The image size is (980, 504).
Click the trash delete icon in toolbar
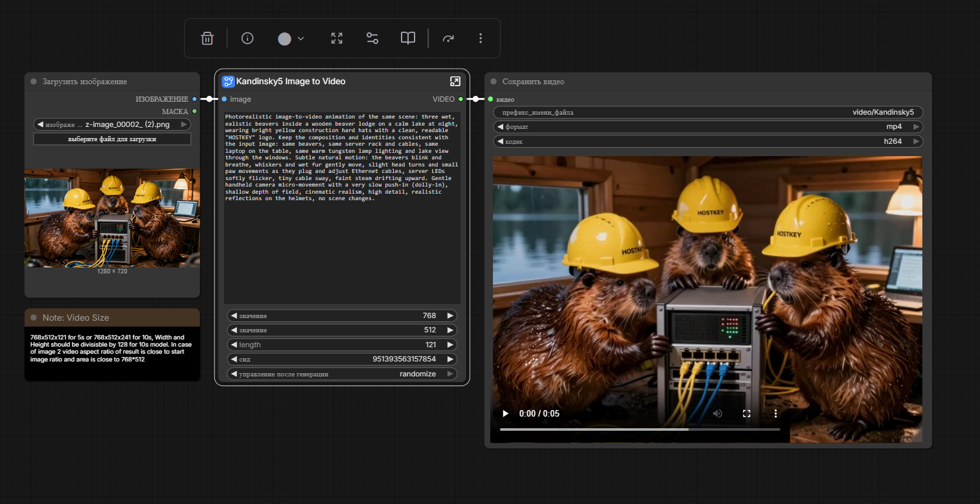tap(207, 38)
